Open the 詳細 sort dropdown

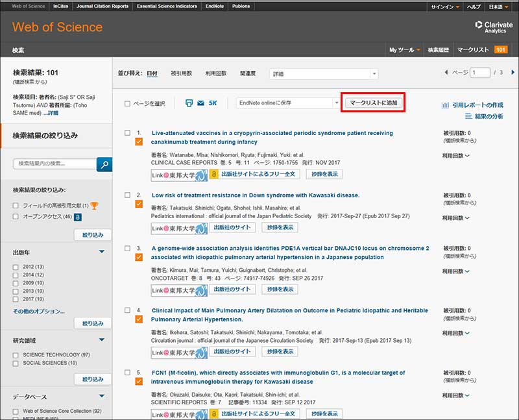pos(324,74)
